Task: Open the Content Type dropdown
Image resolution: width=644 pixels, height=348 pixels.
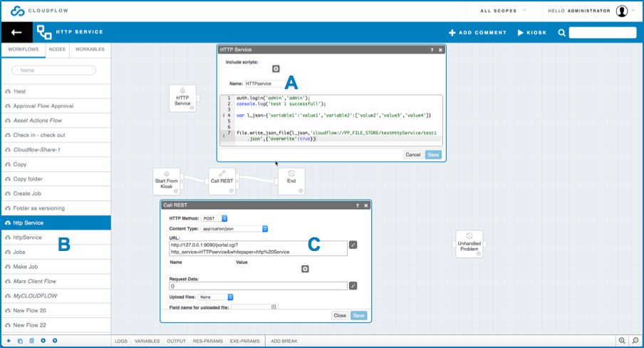Action: pos(234,229)
